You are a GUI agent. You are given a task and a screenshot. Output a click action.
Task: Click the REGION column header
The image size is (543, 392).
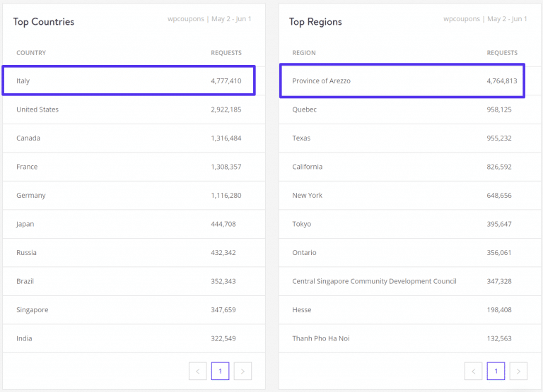point(304,53)
